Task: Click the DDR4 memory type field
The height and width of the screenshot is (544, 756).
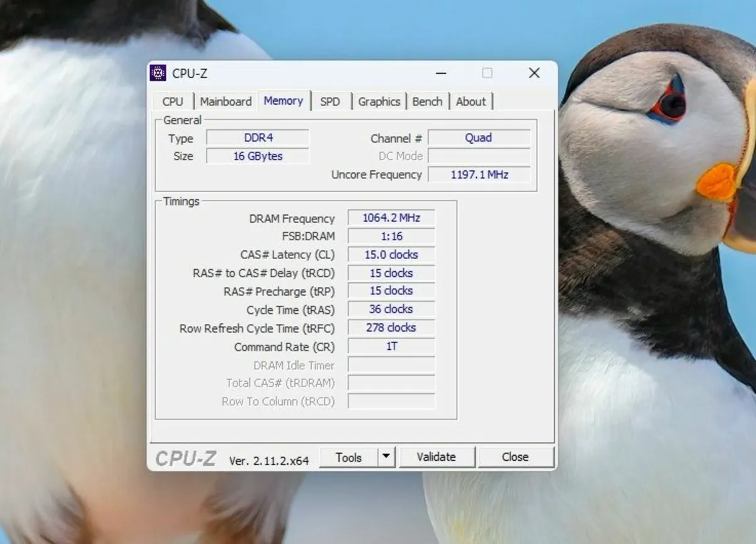Action: coord(258,138)
